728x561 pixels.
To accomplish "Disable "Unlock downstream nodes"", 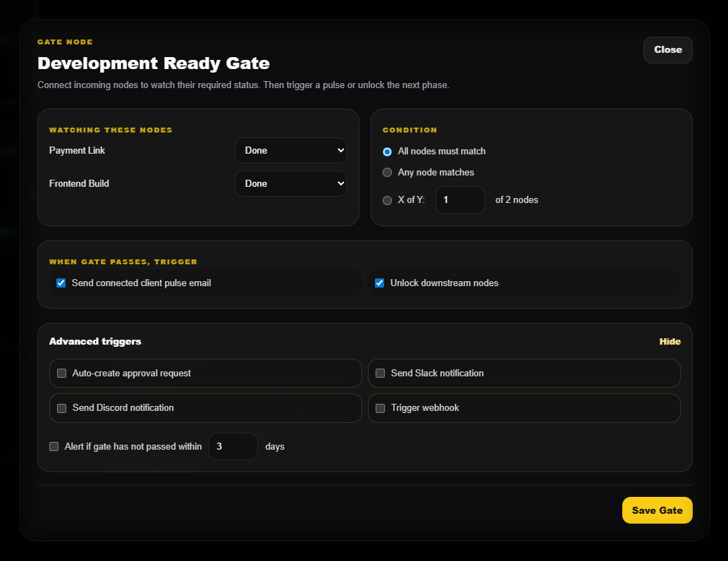I will coord(379,283).
